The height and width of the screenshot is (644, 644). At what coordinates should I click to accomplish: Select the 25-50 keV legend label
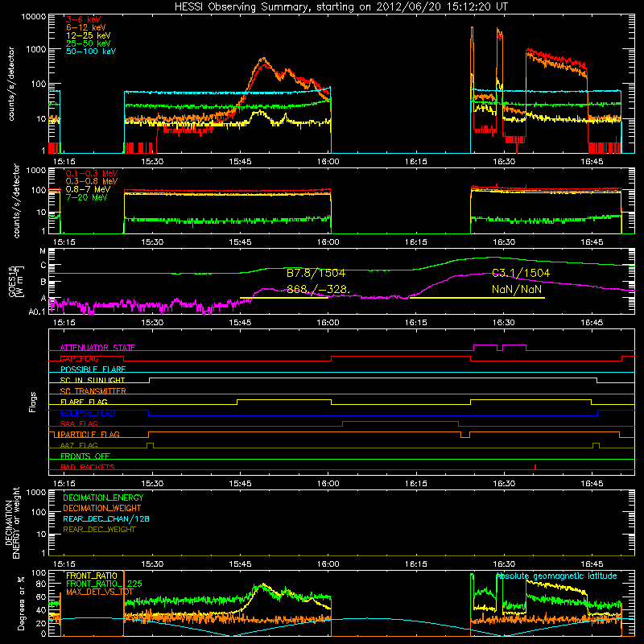coord(89,43)
